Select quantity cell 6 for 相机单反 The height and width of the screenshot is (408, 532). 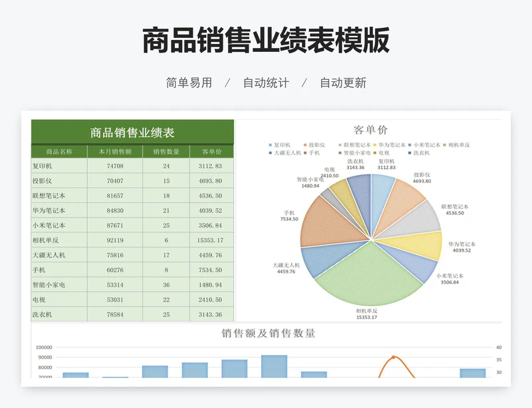(166, 240)
